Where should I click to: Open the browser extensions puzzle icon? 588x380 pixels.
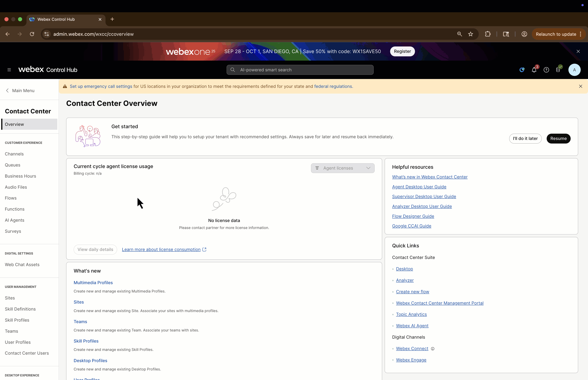487,34
